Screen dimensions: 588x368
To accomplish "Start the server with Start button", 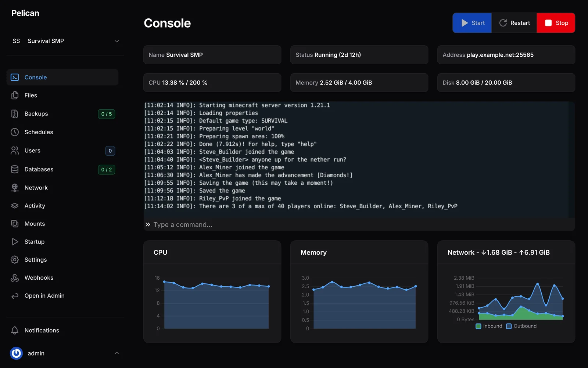I will (x=472, y=23).
